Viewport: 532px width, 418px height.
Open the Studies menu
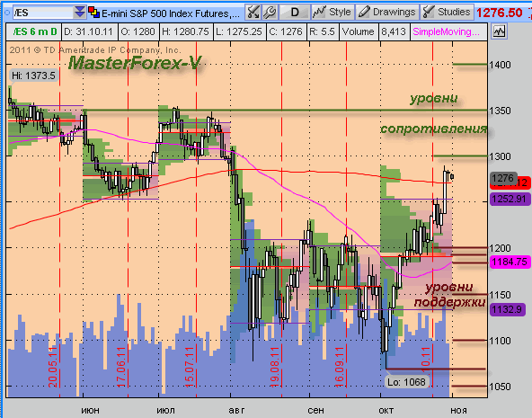click(447, 13)
